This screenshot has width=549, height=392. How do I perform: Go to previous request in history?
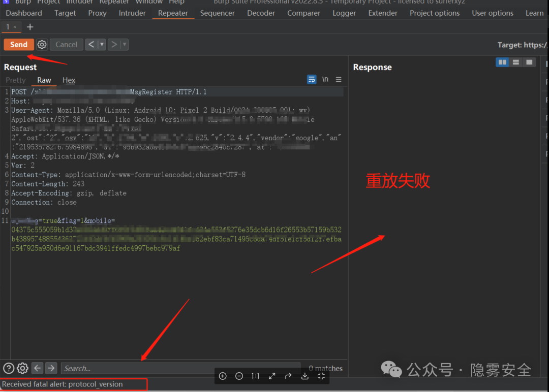coord(91,44)
